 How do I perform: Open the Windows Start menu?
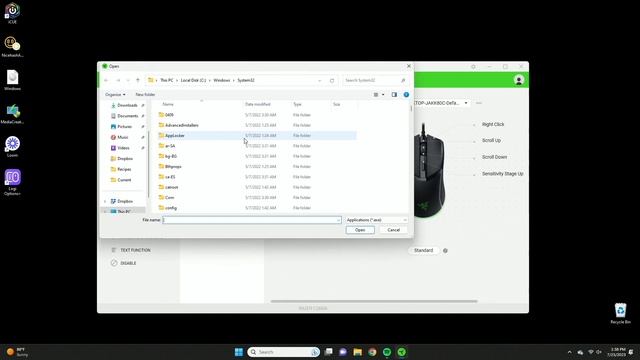pyautogui.click(x=239, y=352)
